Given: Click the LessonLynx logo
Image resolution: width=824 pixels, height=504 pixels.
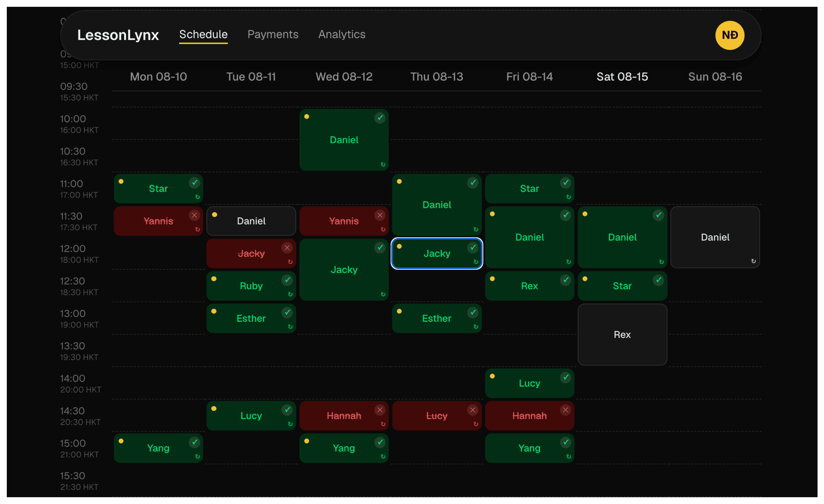Looking at the screenshot, I should pyautogui.click(x=118, y=35).
